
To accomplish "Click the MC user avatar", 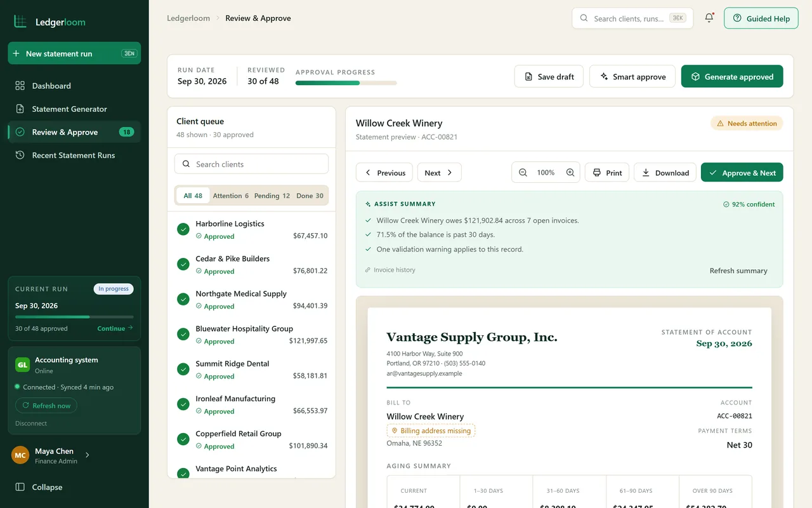I will click(20, 455).
